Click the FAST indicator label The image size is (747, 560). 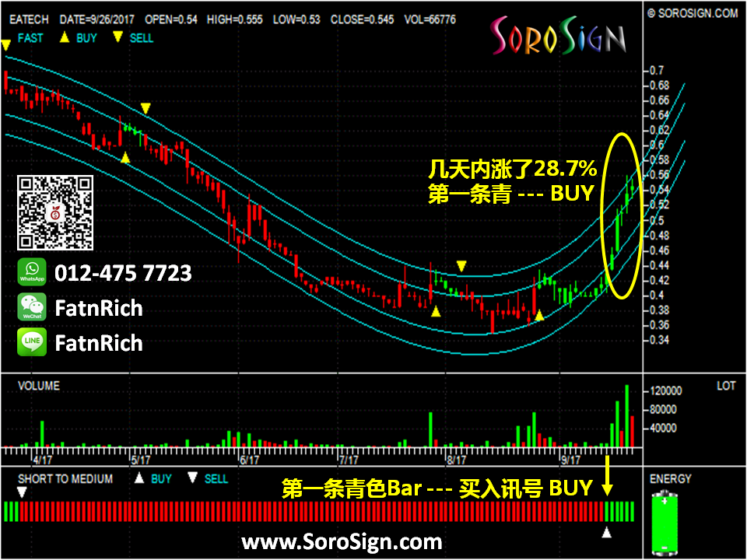(30, 38)
